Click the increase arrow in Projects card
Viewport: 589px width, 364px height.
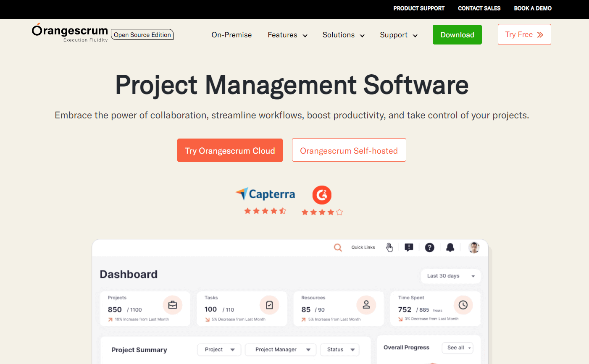(x=110, y=319)
